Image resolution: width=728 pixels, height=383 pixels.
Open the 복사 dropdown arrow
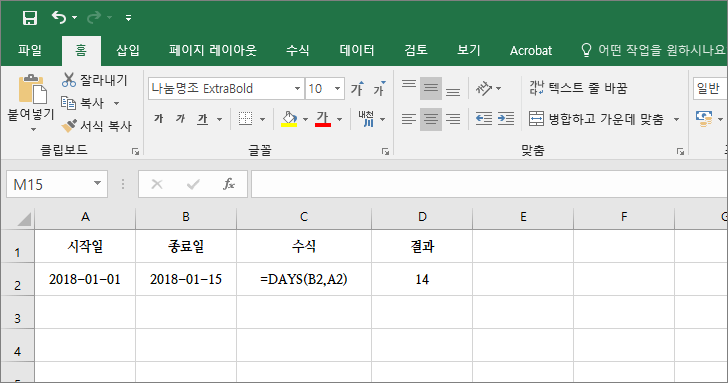117,103
